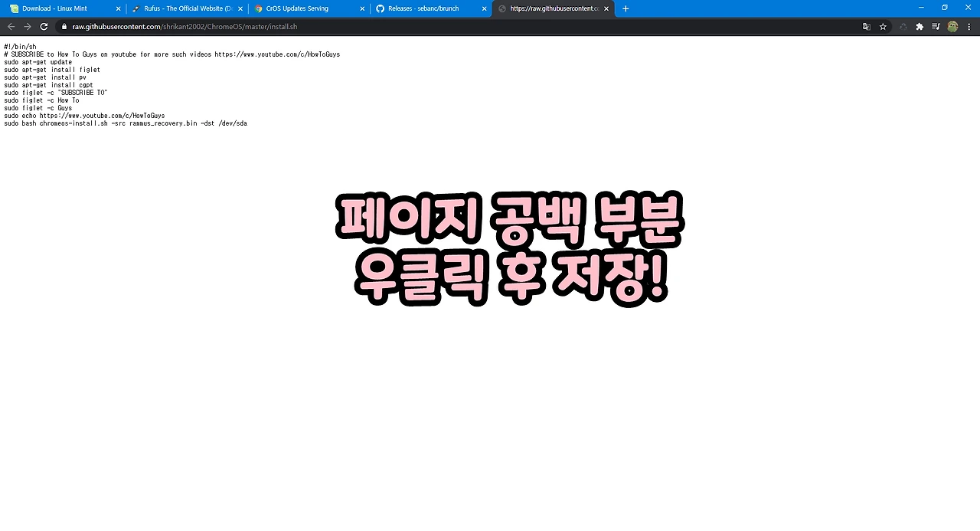
Task: Close the CrOS Updates Serving tab
Action: [362, 8]
